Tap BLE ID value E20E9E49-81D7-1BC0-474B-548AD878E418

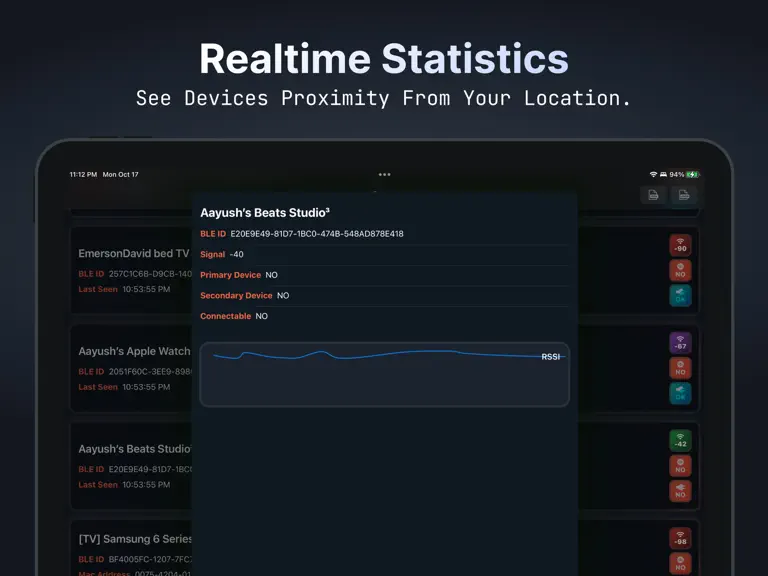(x=317, y=234)
